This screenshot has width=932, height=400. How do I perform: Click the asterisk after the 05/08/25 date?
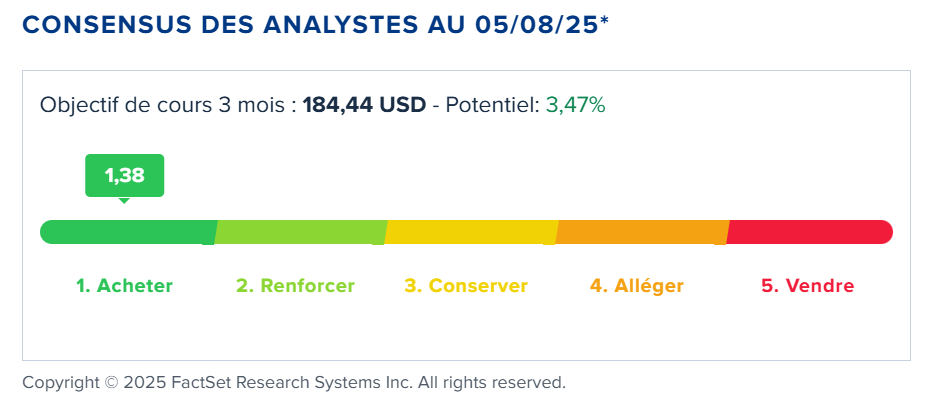pos(604,21)
